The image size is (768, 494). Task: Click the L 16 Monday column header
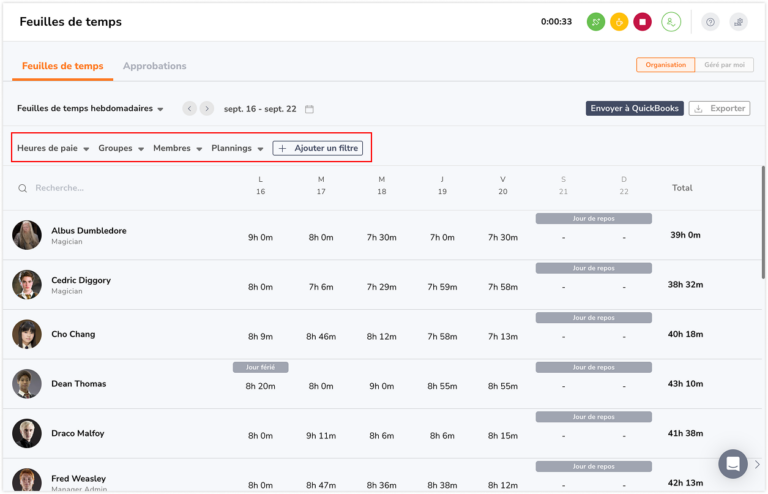click(x=260, y=186)
